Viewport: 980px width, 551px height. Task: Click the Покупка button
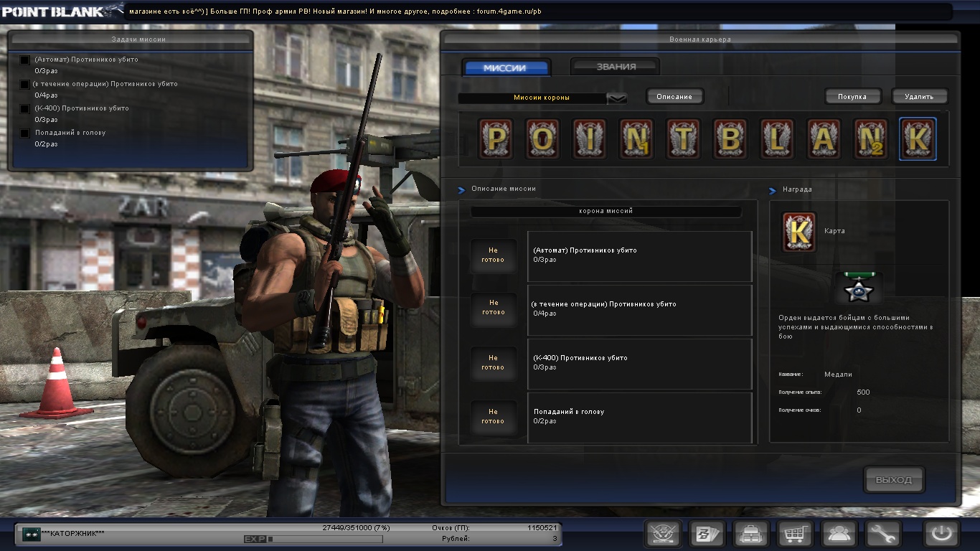[852, 96]
